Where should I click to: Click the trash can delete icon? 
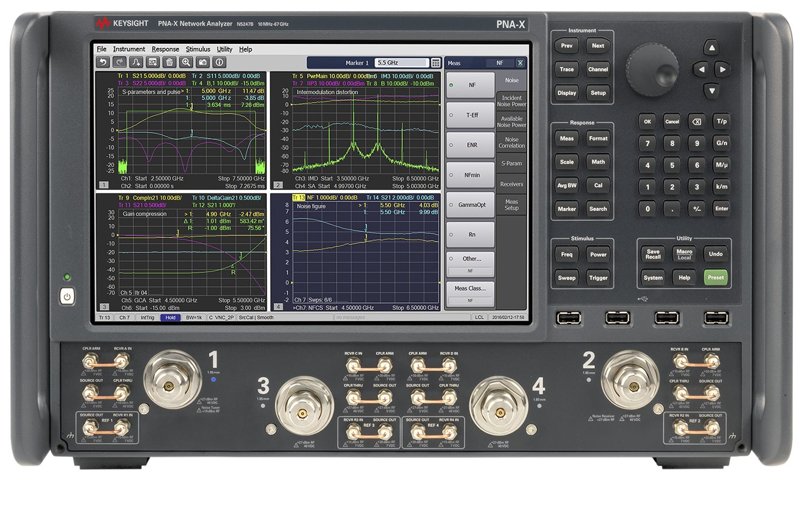click(x=170, y=62)
